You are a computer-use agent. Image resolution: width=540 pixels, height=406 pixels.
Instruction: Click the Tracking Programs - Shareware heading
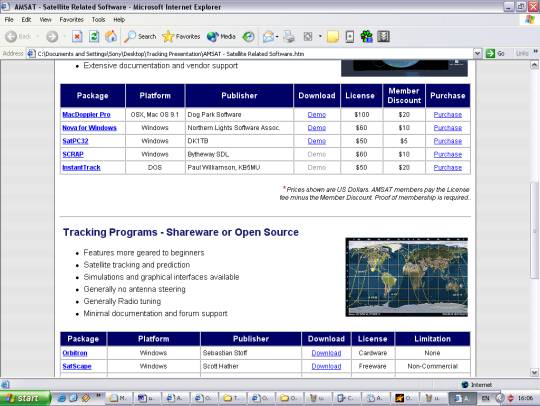point(181,232)
